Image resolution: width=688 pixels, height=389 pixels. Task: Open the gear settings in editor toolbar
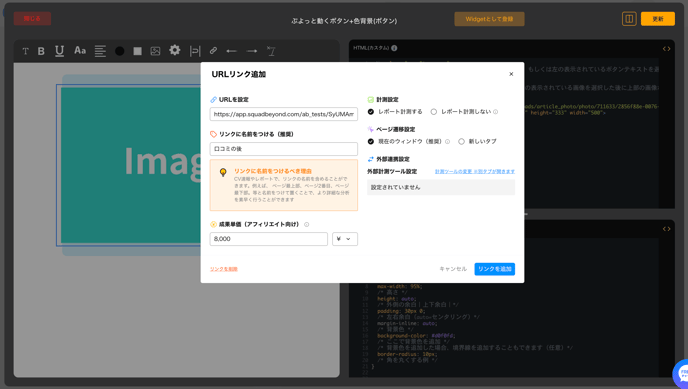pos(175,50)
